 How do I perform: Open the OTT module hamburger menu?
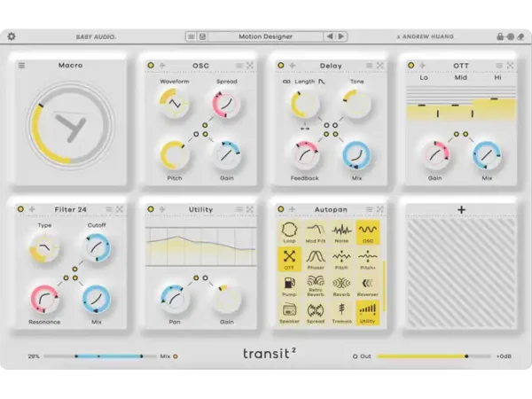click(499, 65)
